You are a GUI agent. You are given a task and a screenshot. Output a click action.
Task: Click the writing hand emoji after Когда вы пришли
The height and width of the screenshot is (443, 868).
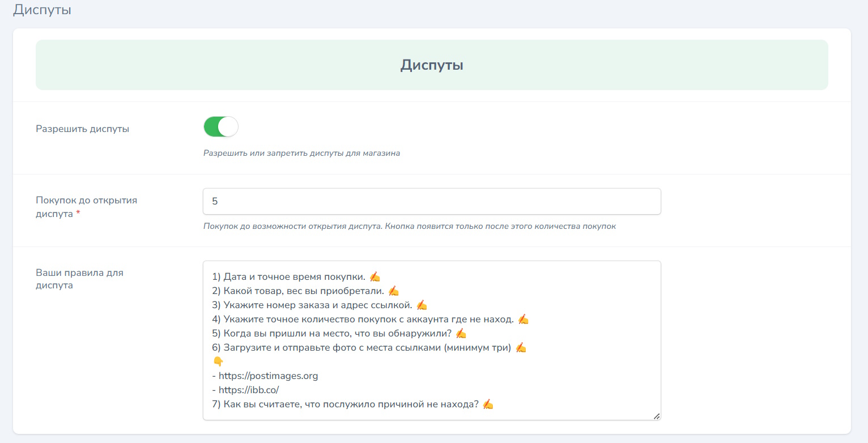click(461, 334)
